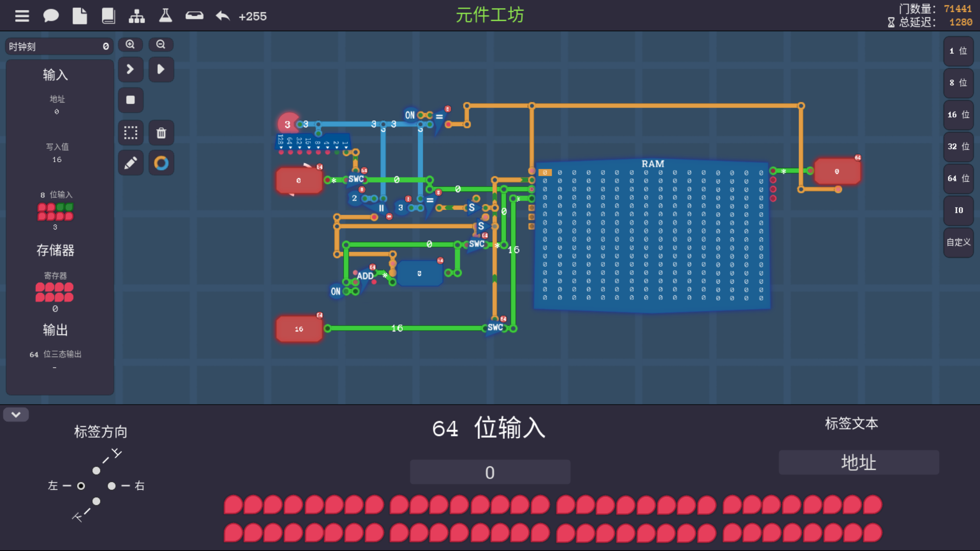Click the ON component below ADD
Screen dimensions: 980x551
[335, 291]
